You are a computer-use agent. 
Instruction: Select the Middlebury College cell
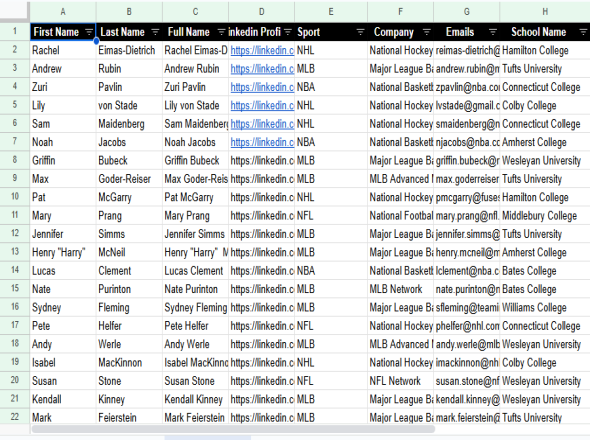pos(545,216)
